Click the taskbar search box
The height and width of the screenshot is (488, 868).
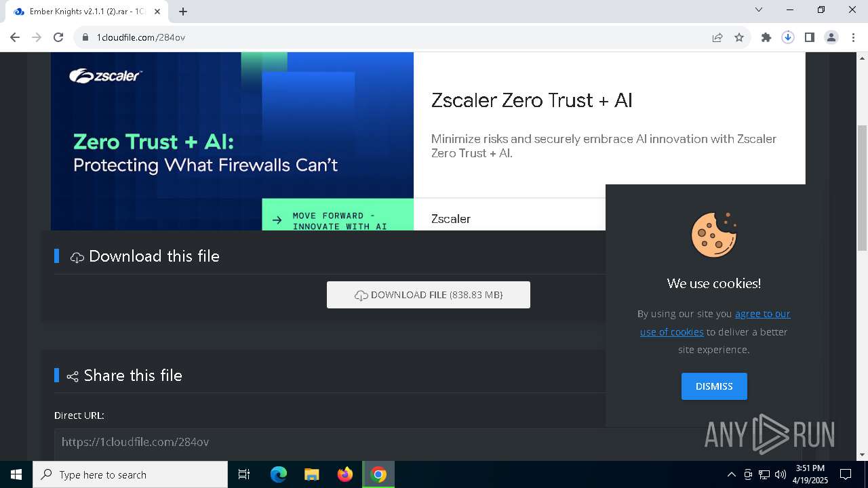click(130, 474)
